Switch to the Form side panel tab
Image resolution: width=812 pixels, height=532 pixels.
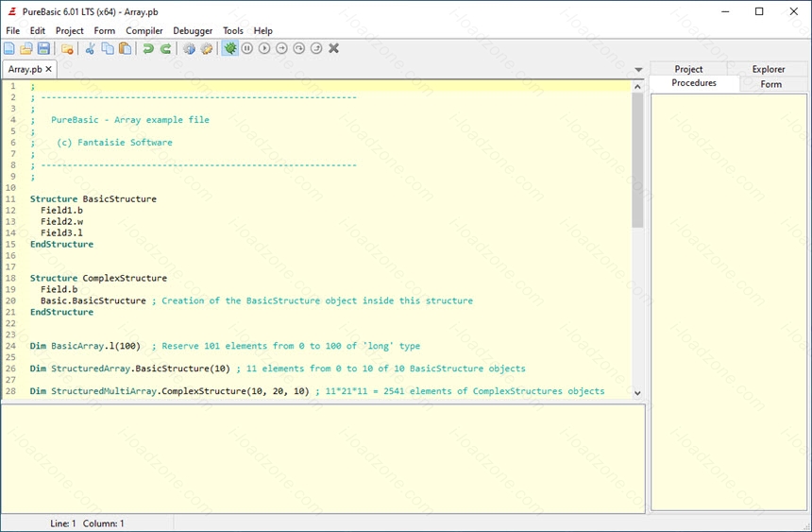click(x=771, y=84)
